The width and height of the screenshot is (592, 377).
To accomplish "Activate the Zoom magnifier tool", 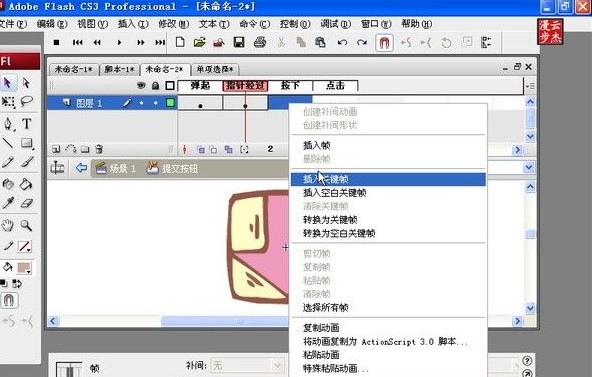I will pos(26,226).
